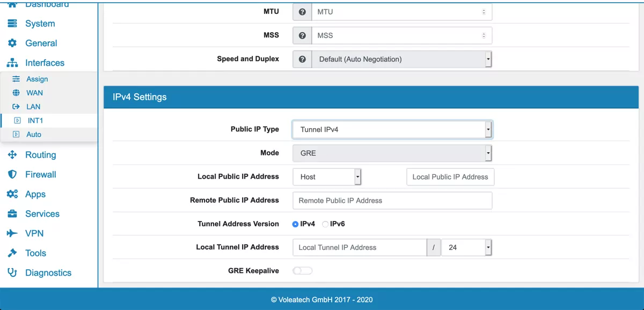Viewport: 644px width, 310px height.
Task: Open the Routing section icon
Action: click(14, 154)
